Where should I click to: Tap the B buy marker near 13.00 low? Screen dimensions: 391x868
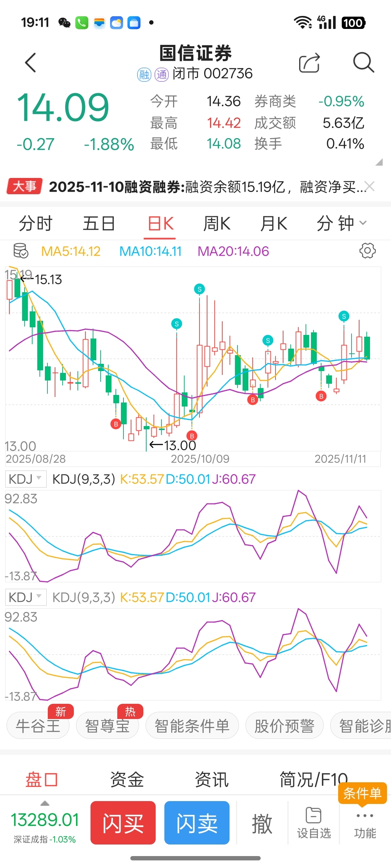tap(192, 436)
